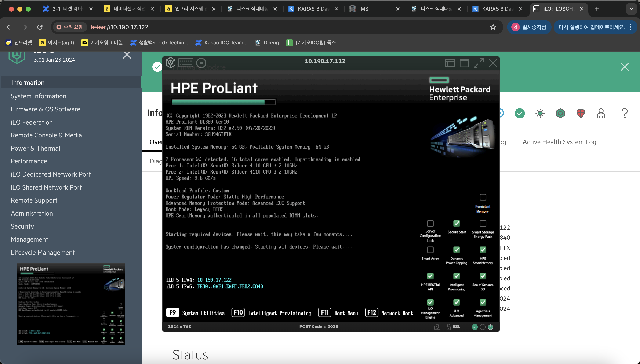Focus the browser address bar URL
The height and width of the screenshot is (364, 640).
tap(119, 27)
